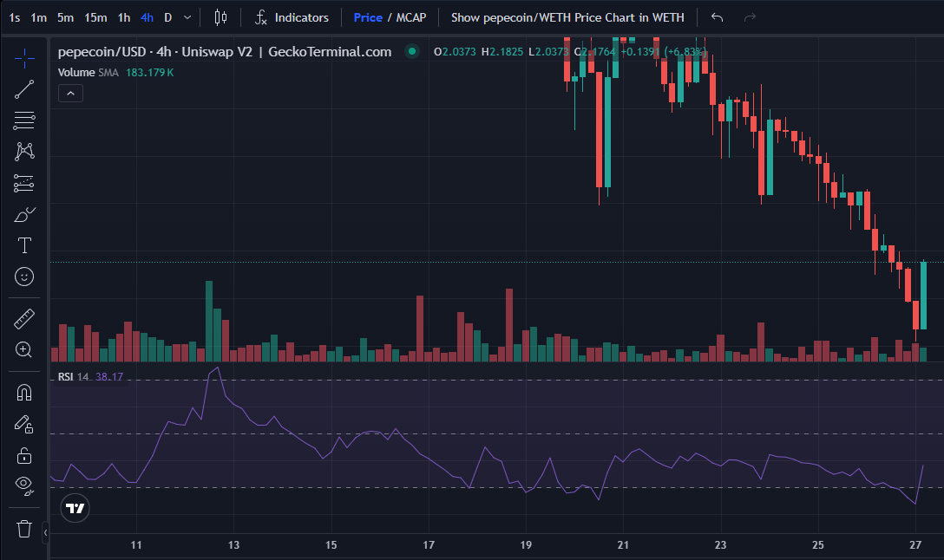Select the brush drawing tool

pos(24,214)
